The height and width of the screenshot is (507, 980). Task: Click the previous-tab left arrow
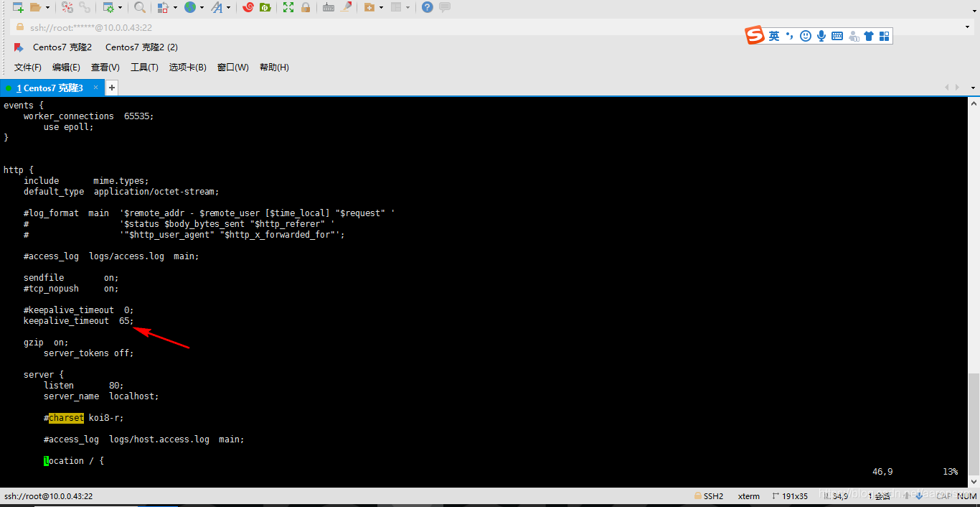click(948, 88)
